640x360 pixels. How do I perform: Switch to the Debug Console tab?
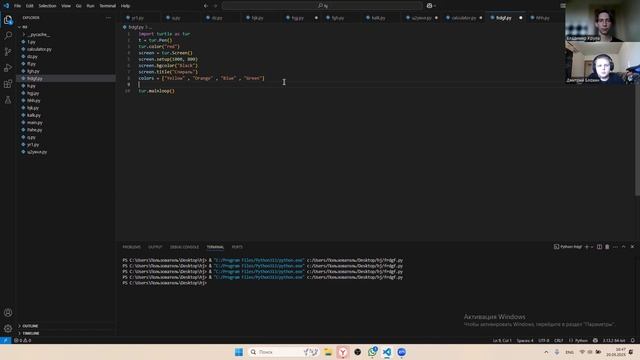click(x=184, y=247)
